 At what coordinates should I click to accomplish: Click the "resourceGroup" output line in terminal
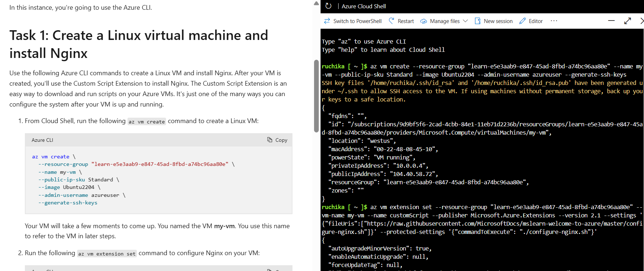429,182
